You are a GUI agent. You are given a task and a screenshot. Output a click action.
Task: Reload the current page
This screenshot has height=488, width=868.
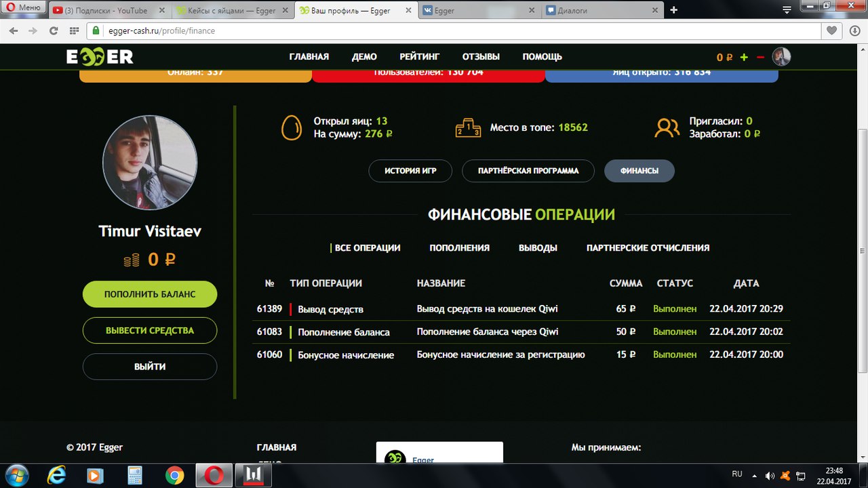point(54,31)
